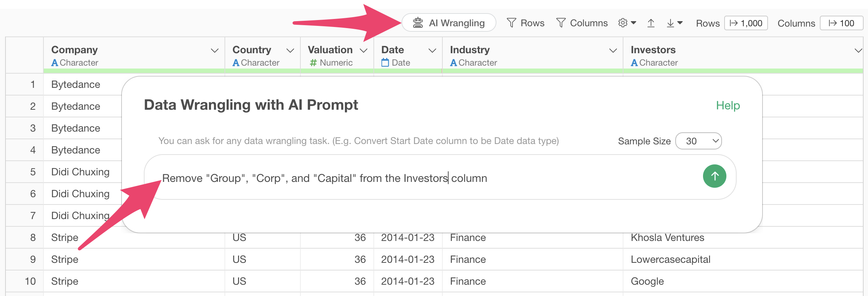Expand the Valuation column menu chevron
The height and width of the screenshot is (296, 868).
[364, 51]
